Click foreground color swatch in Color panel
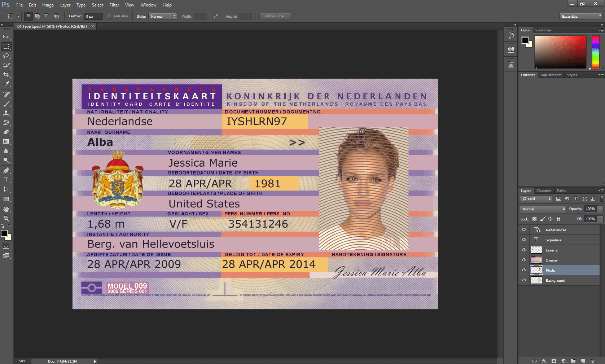Image resolution: width=605 pixels, height=364 pixels. pos(525,40)
